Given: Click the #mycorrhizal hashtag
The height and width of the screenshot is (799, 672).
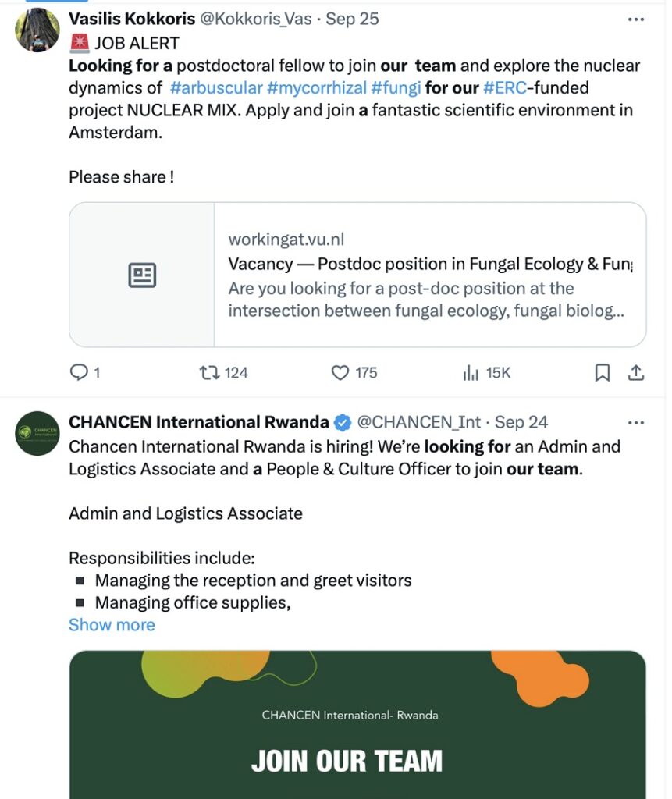Looking at the screenshot, I should click(x=316, y=87).
